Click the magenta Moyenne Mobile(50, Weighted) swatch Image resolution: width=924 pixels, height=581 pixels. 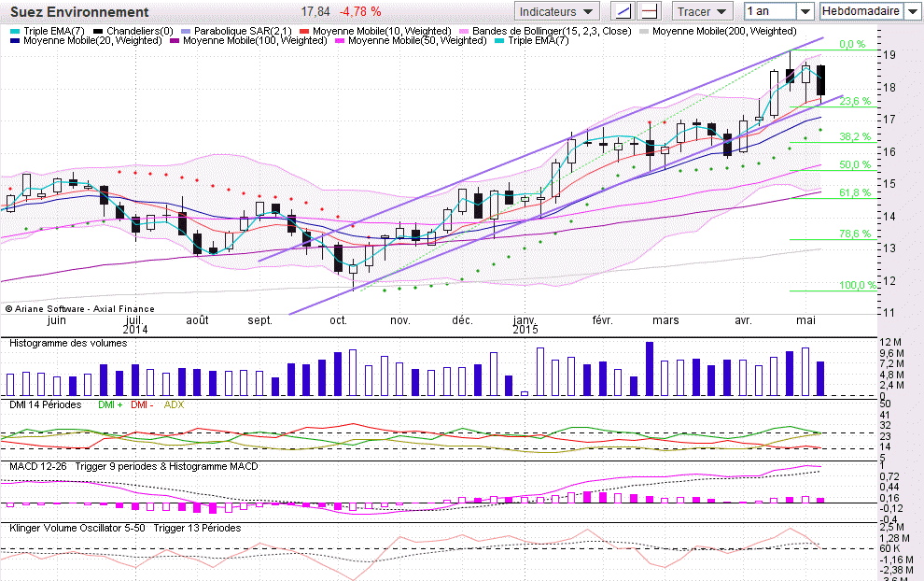click(x=340, y=41)
